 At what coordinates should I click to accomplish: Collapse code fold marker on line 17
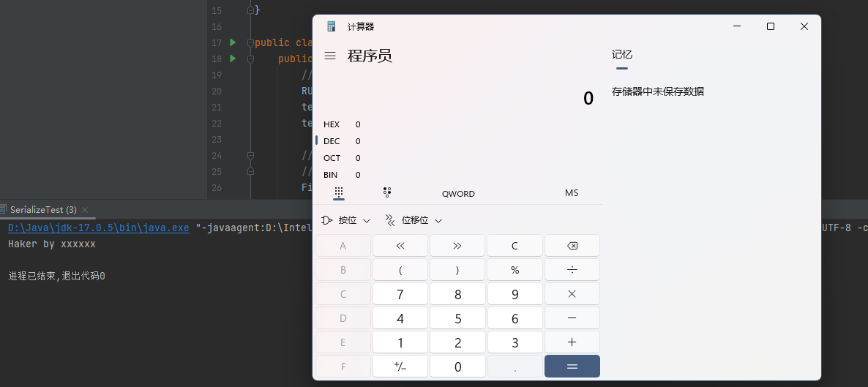coord(250,42)
